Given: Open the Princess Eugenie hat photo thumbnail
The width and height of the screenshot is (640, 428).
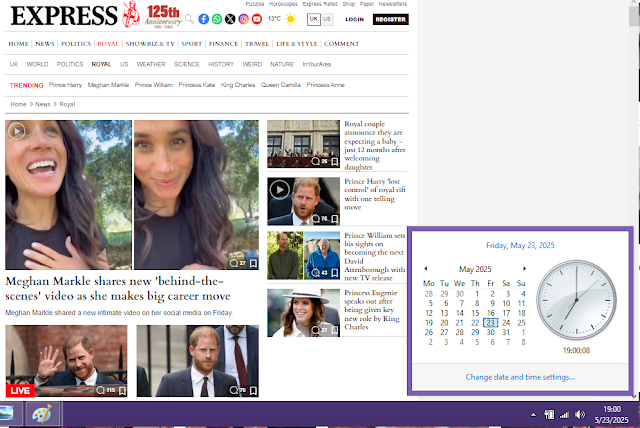Looking at the screenshot, I should pyautogui.click(x=303, y=313).
